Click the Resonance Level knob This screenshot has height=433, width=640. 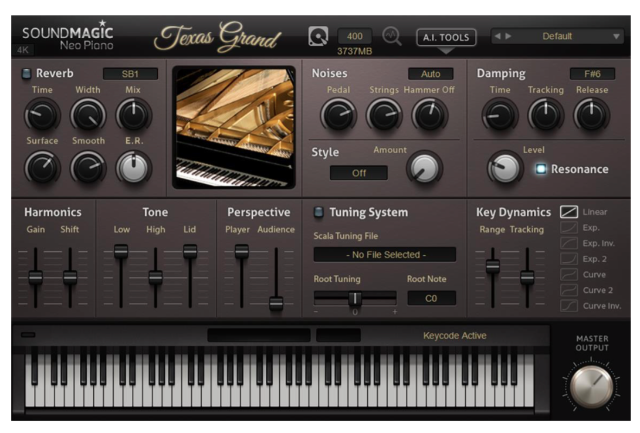pos(505,168)
